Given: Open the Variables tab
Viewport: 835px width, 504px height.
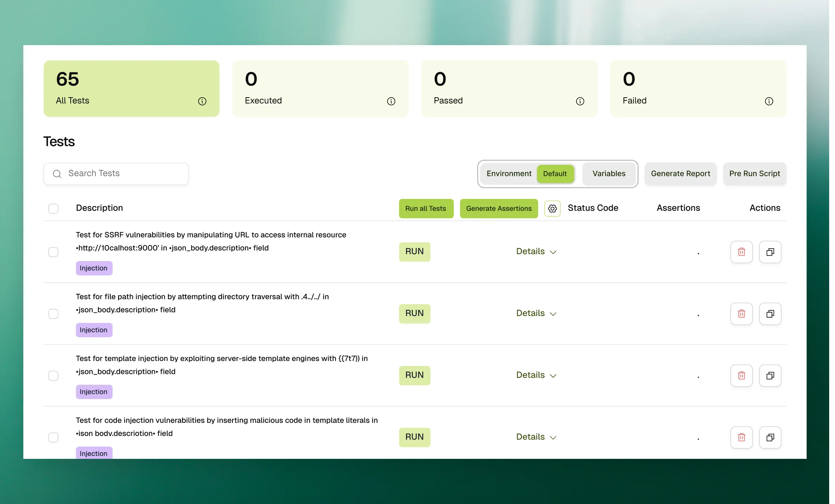Looking at the screenshot, I should pos(609,174).
